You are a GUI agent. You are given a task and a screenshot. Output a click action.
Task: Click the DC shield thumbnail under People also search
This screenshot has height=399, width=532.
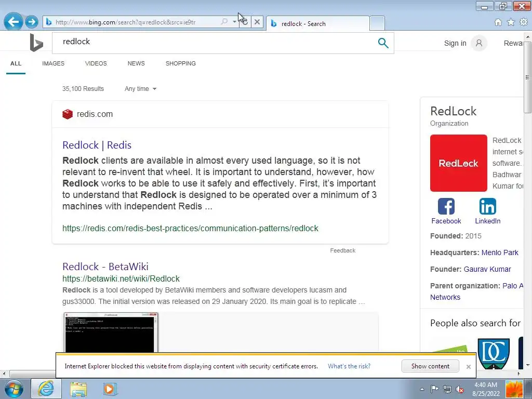coord(494,353)
